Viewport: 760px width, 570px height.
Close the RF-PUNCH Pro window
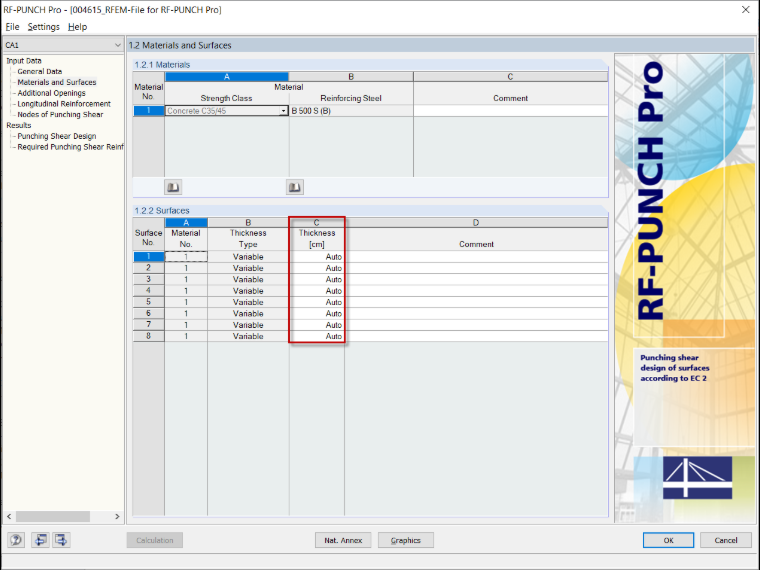(745, 10)
